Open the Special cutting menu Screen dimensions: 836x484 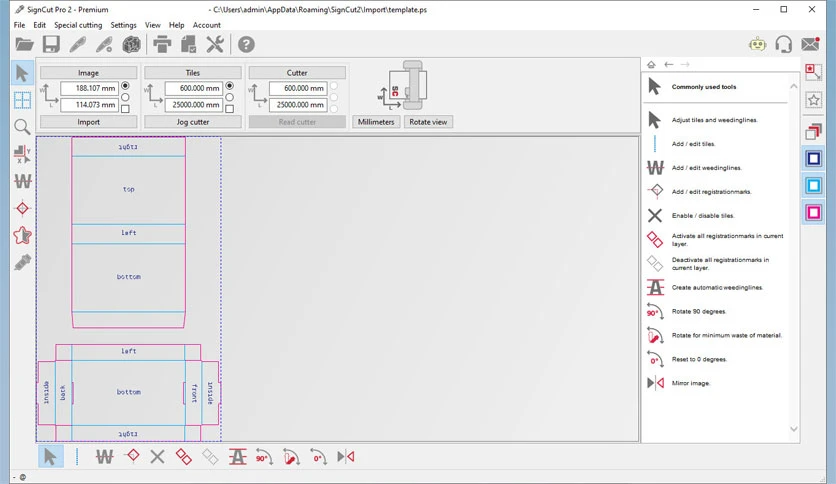[x=78, y=25]
